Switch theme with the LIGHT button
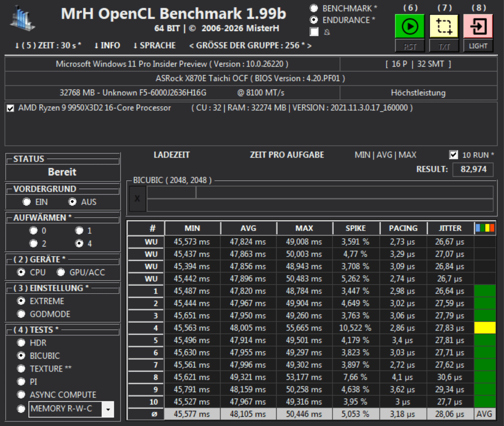 478,46
